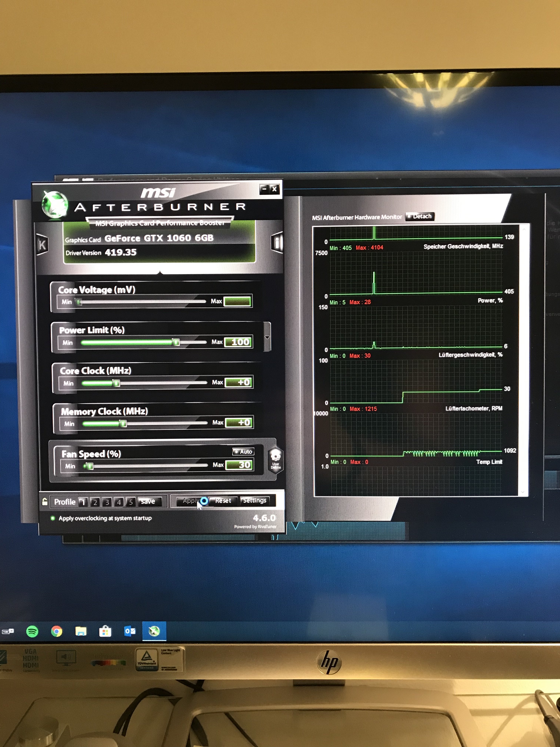Click the version number 4.6.0
Viewport: 560px width, 747px height.
pyautogui.click(x=264, y=518)
